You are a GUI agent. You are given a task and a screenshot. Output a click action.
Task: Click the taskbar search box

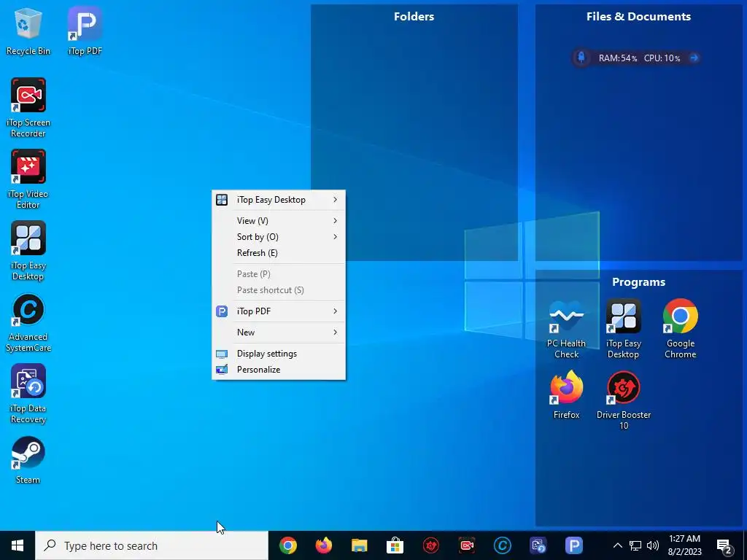(152, 545)
